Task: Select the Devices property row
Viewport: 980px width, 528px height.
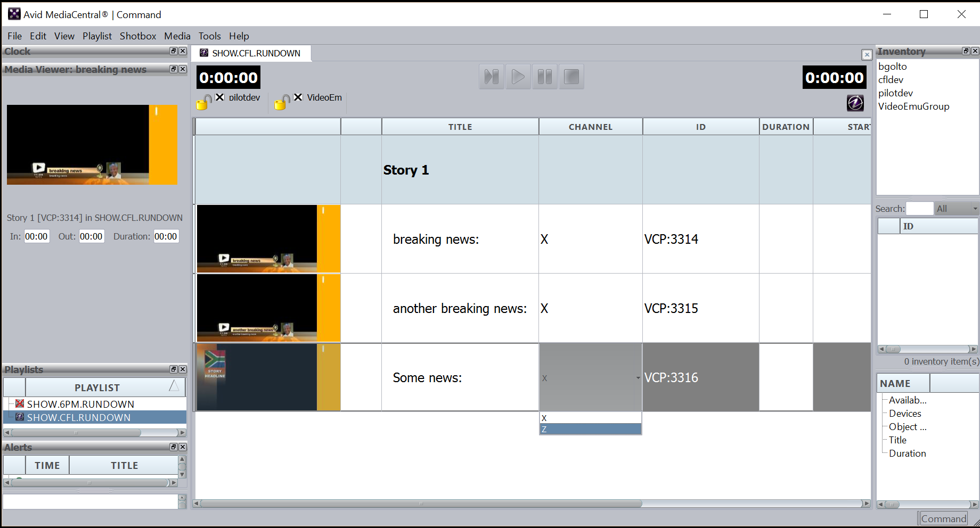Action: tap(905, 414)
